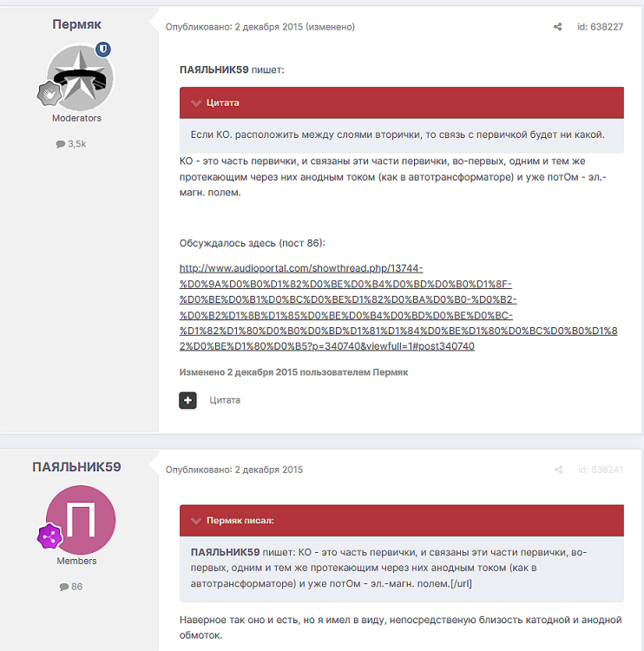Click the post id: 638241 link
Screen dimensions: 644x651
601,470
